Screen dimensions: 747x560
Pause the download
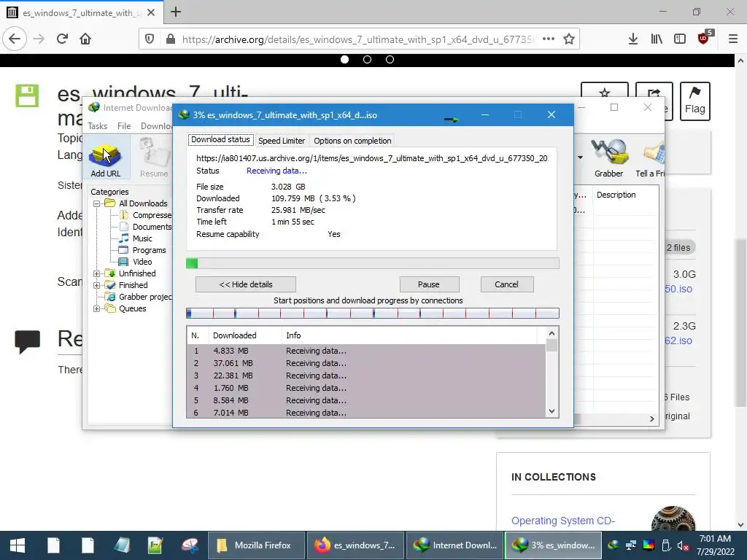click(429, 284)
